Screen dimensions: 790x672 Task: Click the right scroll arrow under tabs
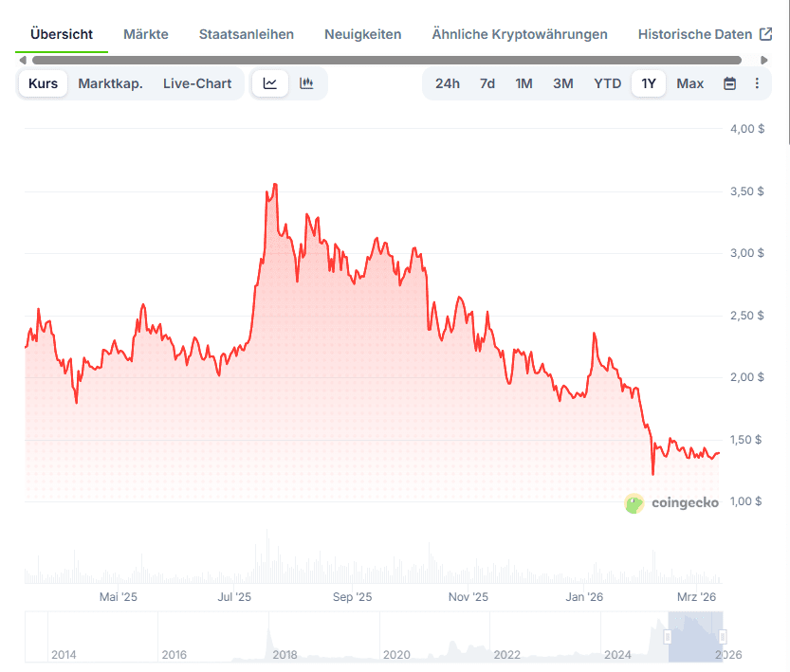tap(764, 60)
